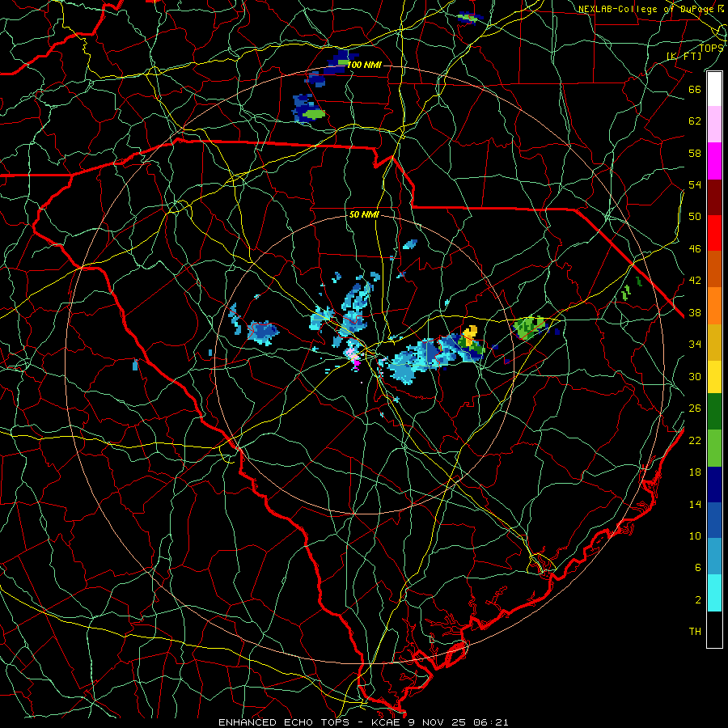Click the legend value '22'
Image resolution: width=728 pixels, height=728 pixels.
[695, 440]
